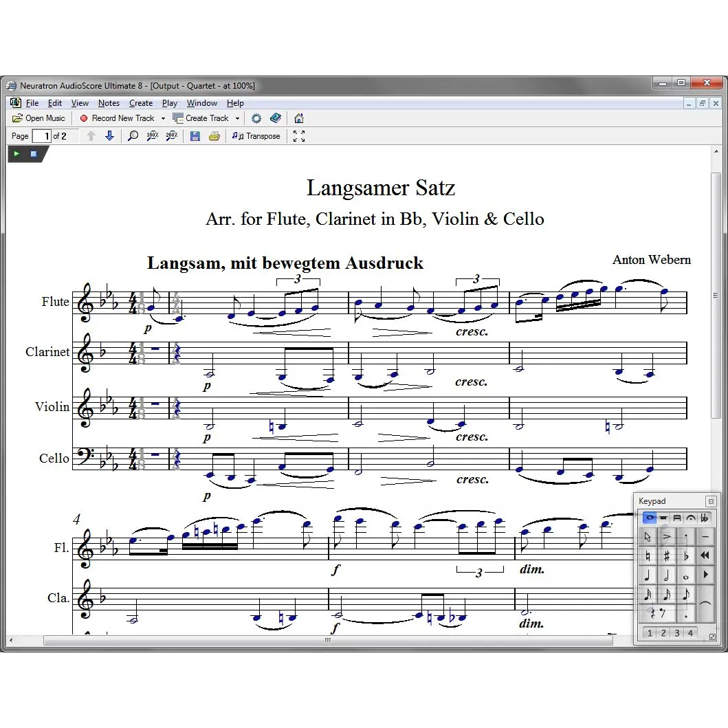Toggle the flat accidental on Keypad
This screenshot has width=728, height=728.
click(x=686, y=555)
